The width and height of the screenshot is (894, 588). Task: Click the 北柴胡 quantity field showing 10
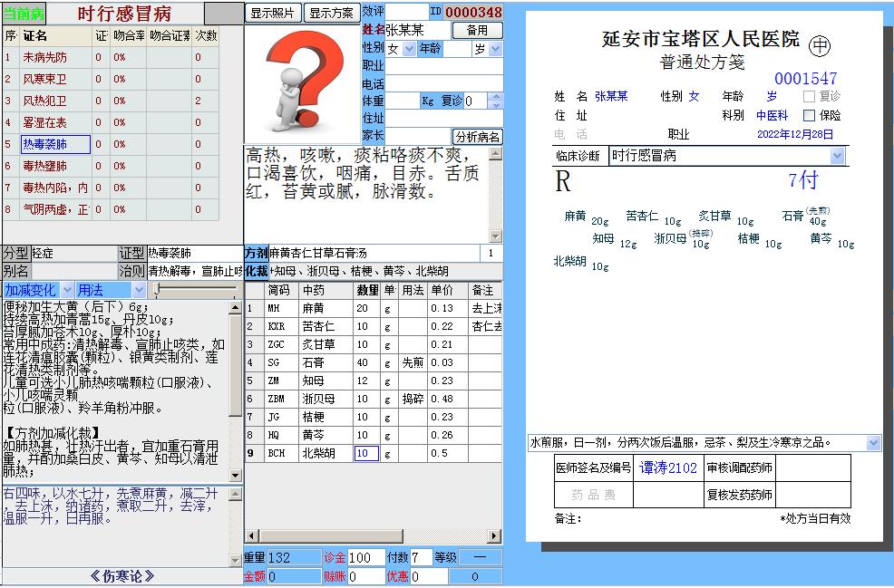[365, 453]
